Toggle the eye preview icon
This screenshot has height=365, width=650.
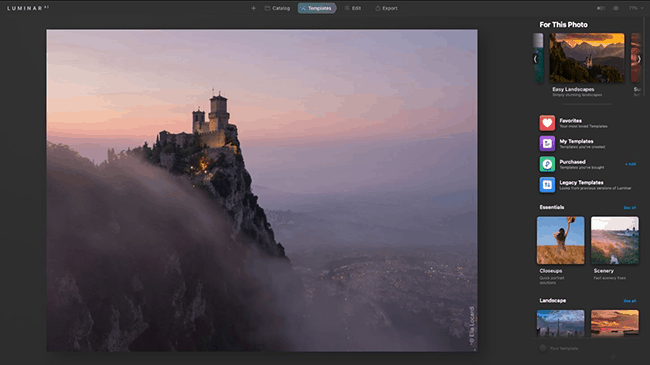pos(616,8)
